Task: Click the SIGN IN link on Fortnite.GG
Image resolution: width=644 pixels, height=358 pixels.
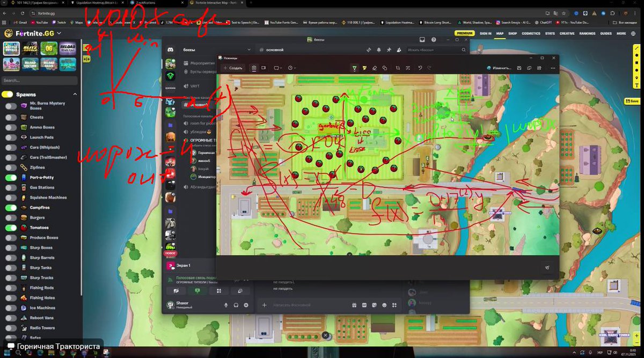Action: pyautogui.click(x=485, y=33)
